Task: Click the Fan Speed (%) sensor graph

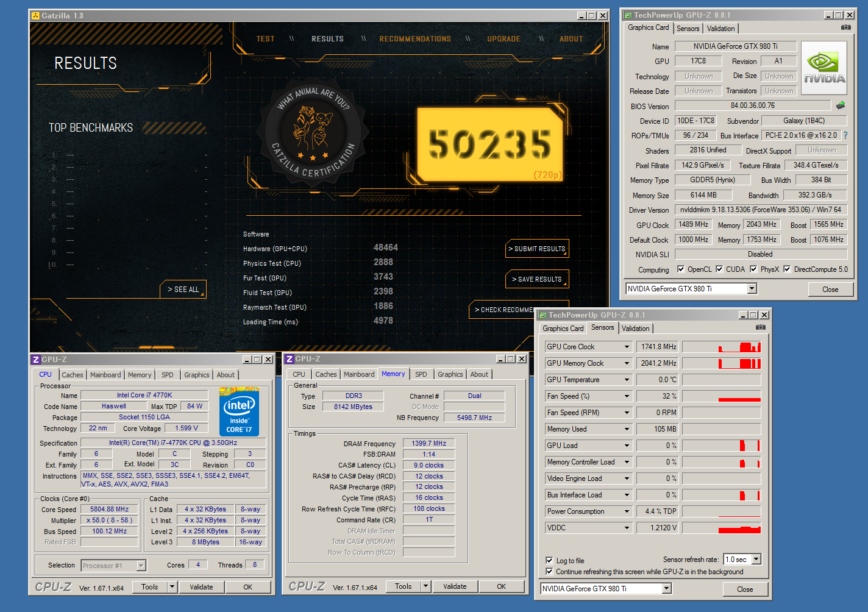Action: 721,396
